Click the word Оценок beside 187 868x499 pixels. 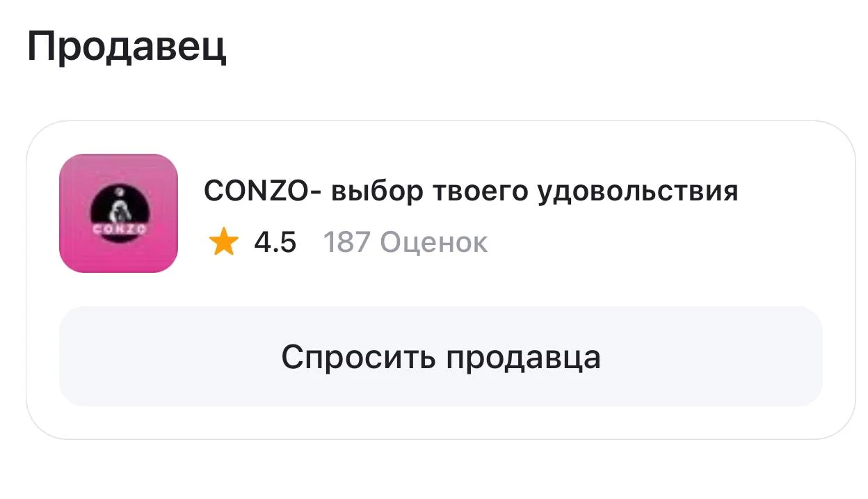(x=435, y=243)
